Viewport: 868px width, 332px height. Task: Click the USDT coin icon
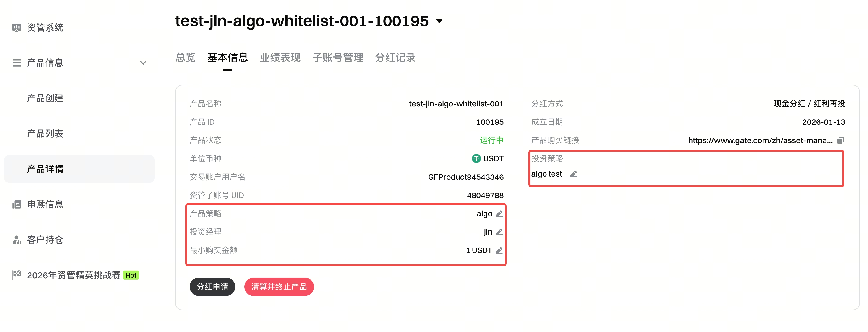point(476,158)
